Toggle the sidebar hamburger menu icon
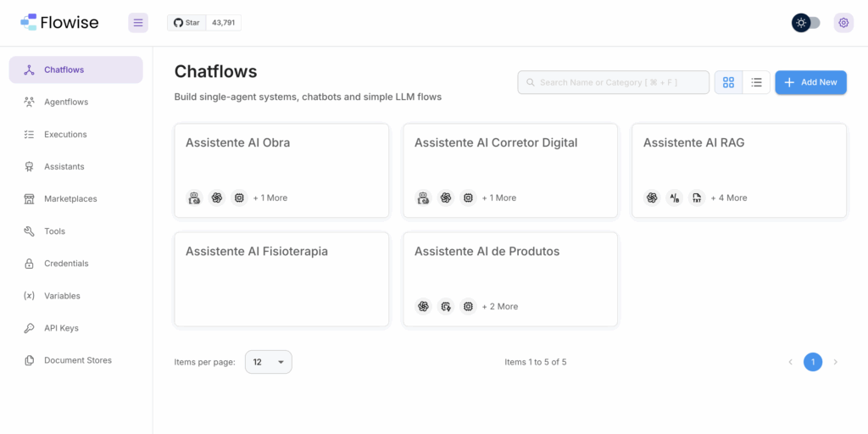Image resolution: width=868 pixels, height=434 pixels. click(138, 23)
